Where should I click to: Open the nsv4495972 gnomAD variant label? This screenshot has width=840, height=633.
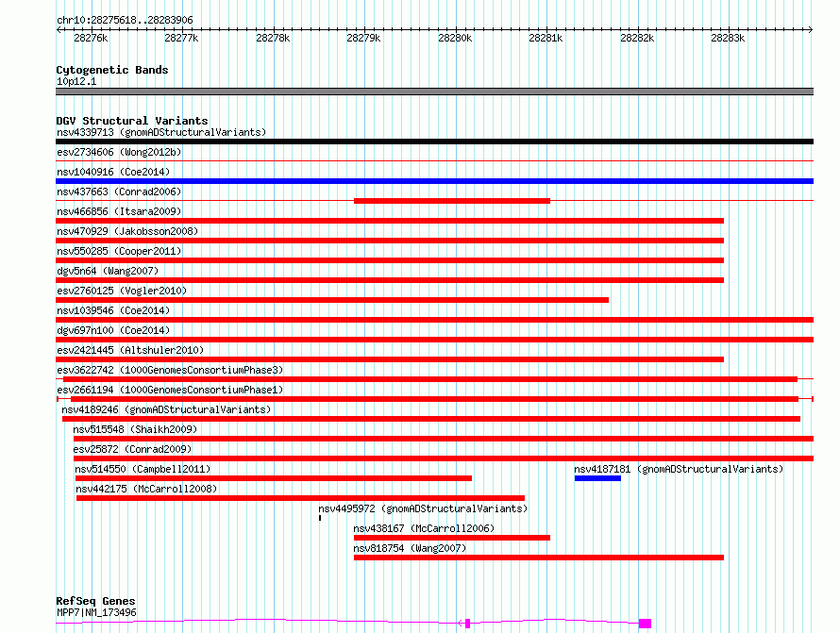pyautogui.click(x=423, y=508)
